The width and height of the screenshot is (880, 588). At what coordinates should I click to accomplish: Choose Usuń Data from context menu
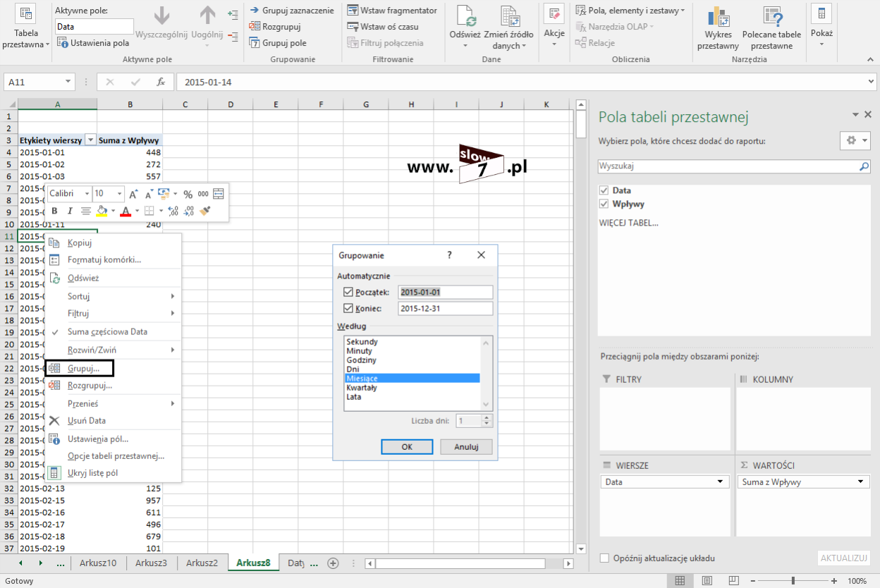tap(113, 420)
